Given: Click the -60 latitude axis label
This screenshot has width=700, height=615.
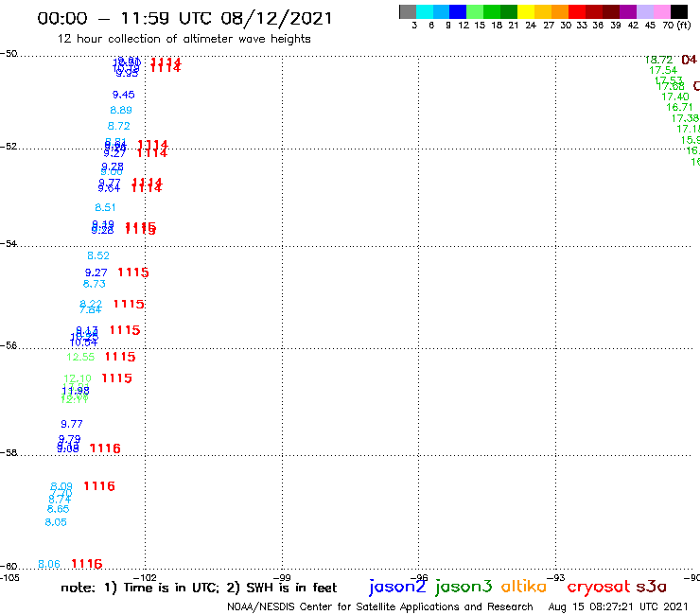Looking at the screenshot, I should [x=9, y=567].
